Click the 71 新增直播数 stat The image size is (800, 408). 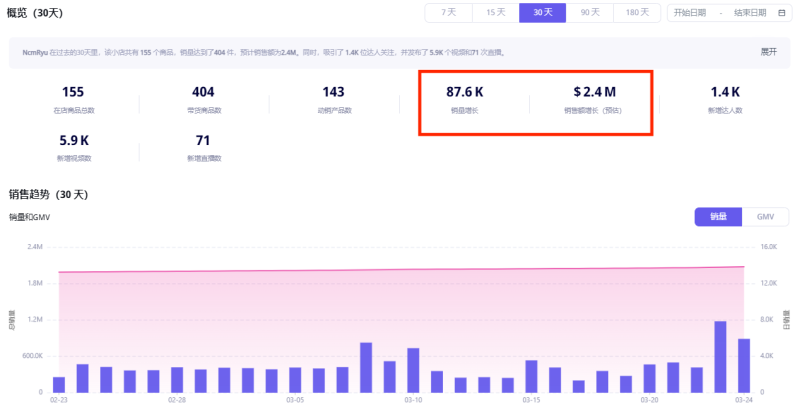203,147
